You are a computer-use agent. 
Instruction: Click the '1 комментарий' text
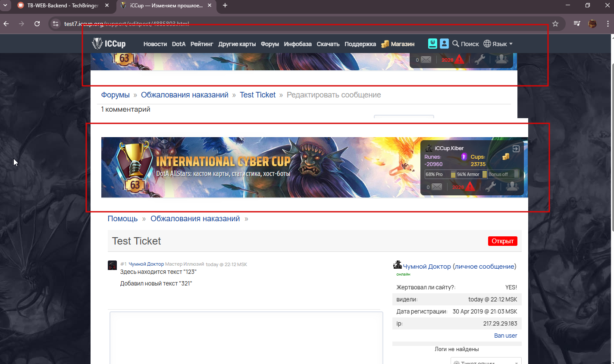[125, 110]
